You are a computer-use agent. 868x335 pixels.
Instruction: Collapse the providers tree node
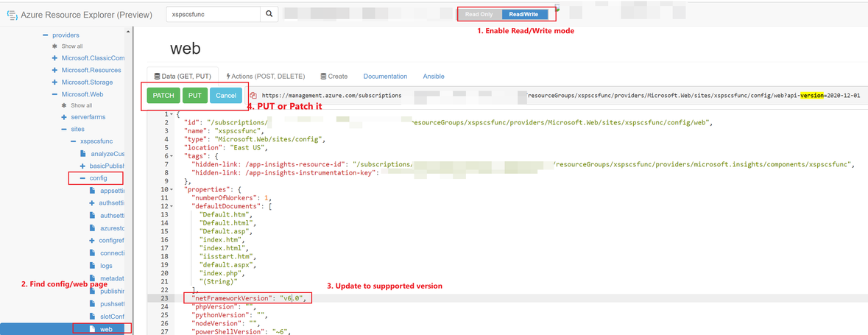click(x=45, y=35)
